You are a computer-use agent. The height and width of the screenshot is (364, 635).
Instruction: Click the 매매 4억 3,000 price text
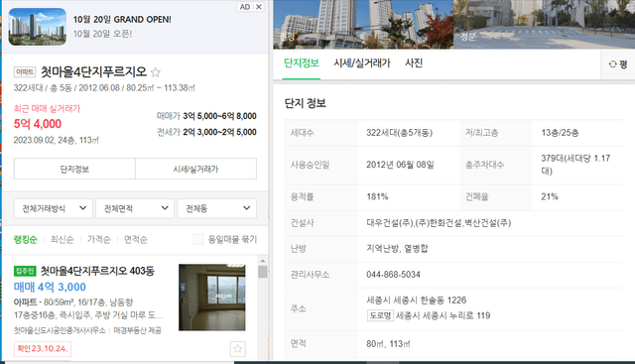pyautogui.click(x=50, y=287)
